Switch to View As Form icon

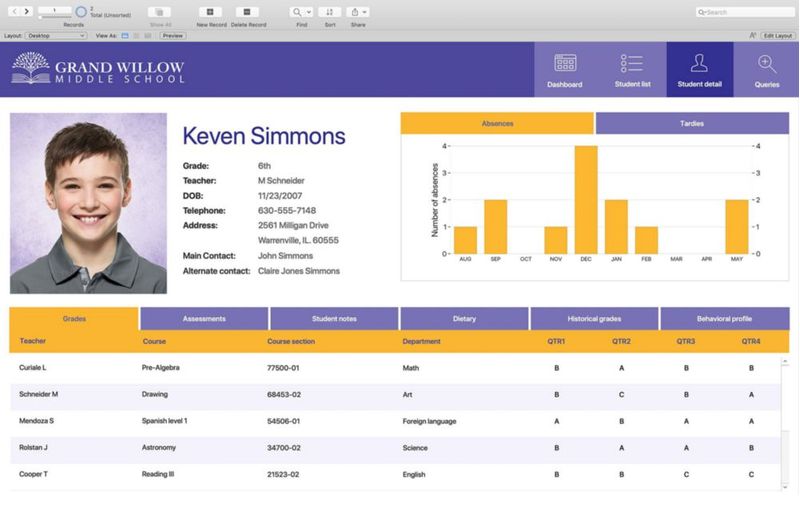(x=125, y=36)
